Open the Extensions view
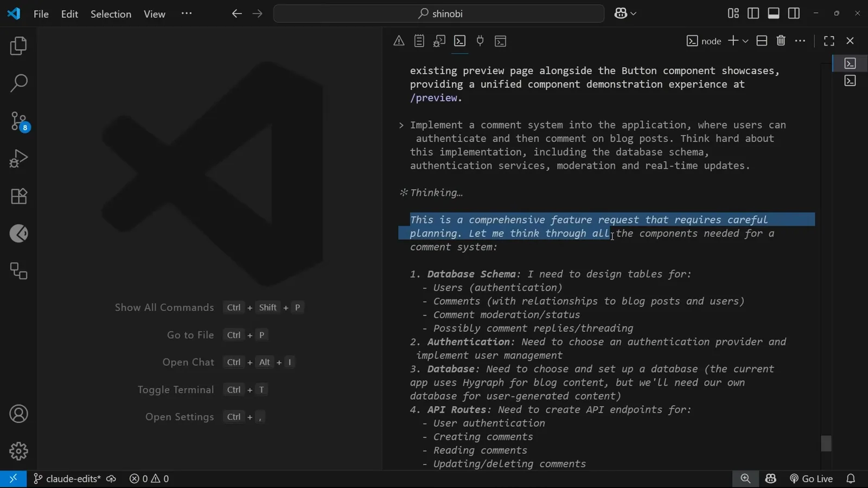 click(x=18, y=196)
